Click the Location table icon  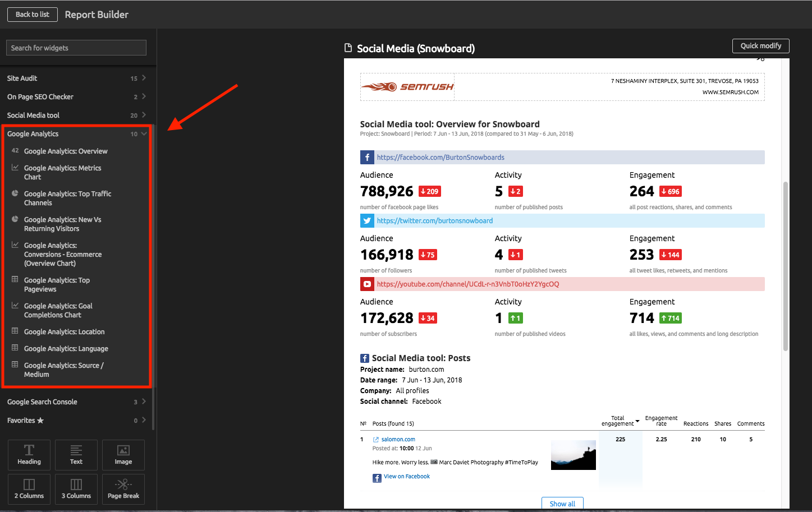[15, 331]
